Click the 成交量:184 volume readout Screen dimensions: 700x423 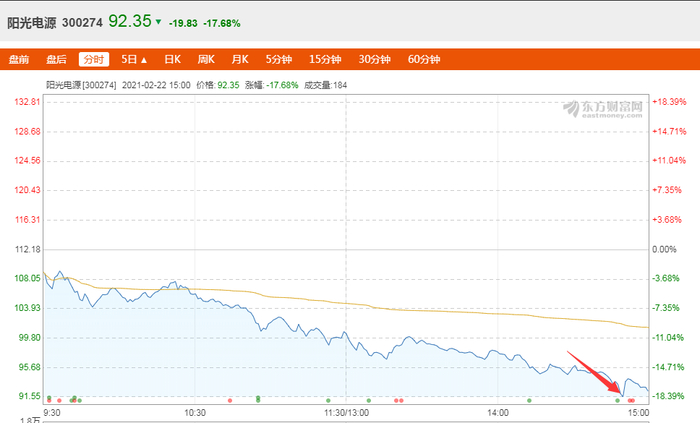[325, 85]
